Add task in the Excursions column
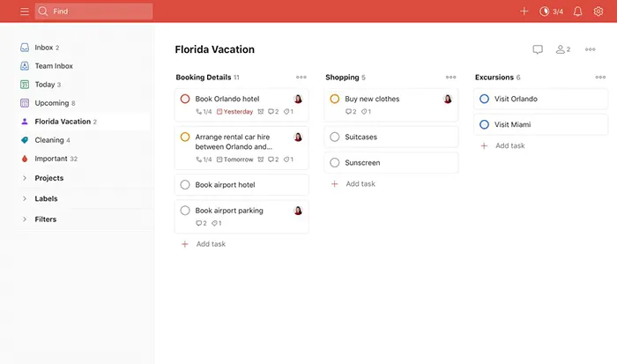This screenshot has width=617, height=364. tap(502, 145)
